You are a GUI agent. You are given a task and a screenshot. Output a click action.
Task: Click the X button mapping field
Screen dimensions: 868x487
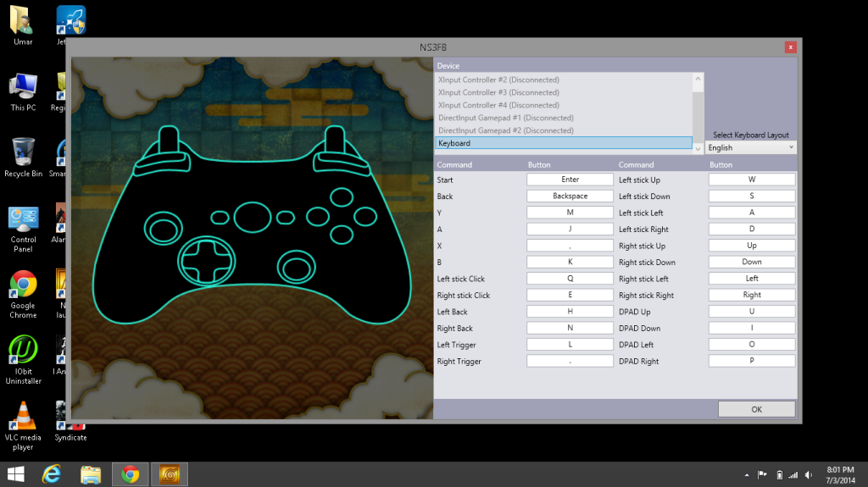pos(570,245)
